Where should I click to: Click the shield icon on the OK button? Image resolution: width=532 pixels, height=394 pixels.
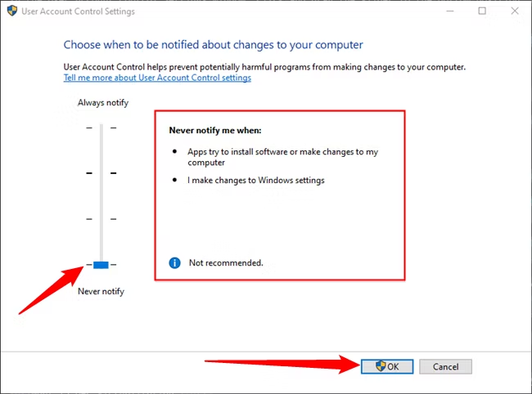tap(381, 366)
